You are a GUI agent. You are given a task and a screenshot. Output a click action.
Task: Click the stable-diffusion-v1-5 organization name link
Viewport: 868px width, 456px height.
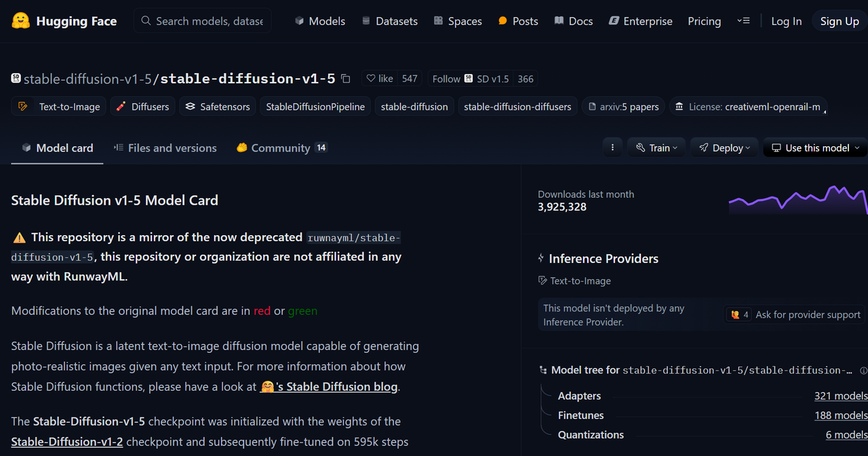coord(87,79)
